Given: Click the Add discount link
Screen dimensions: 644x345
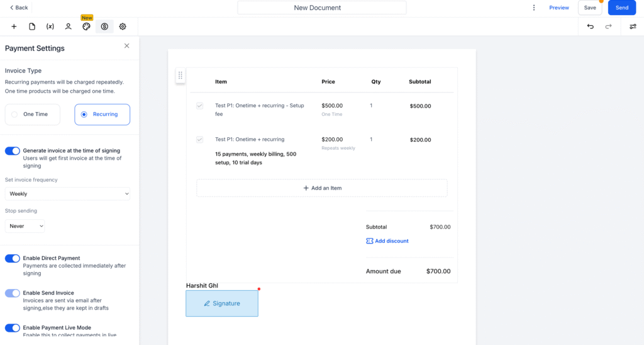Looking at the screenshot, I should [387, 241].
